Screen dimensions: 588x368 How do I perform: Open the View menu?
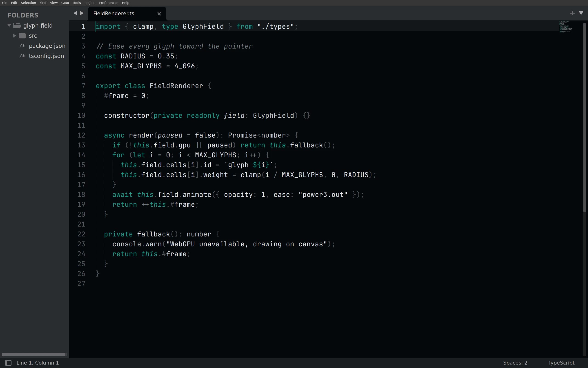point(54,3)
